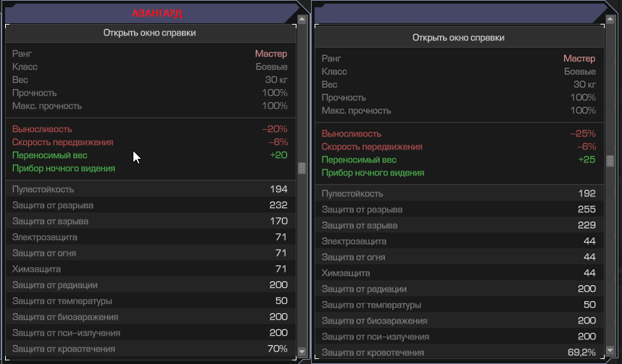Click left panel scrollbar up arrow
The height and width of the screenshot is (364, 622).
[302, 19]
